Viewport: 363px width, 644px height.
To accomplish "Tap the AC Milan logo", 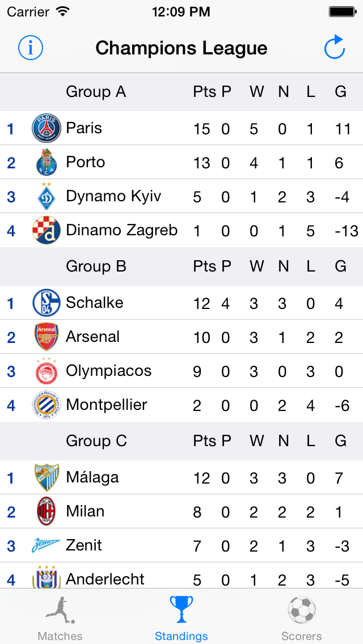I will [47, 511].
